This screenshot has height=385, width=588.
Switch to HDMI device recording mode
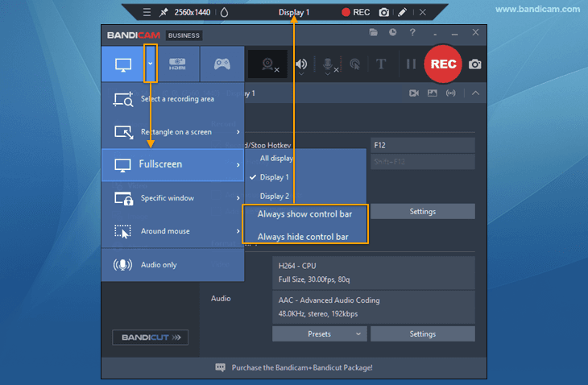[177, 64]
